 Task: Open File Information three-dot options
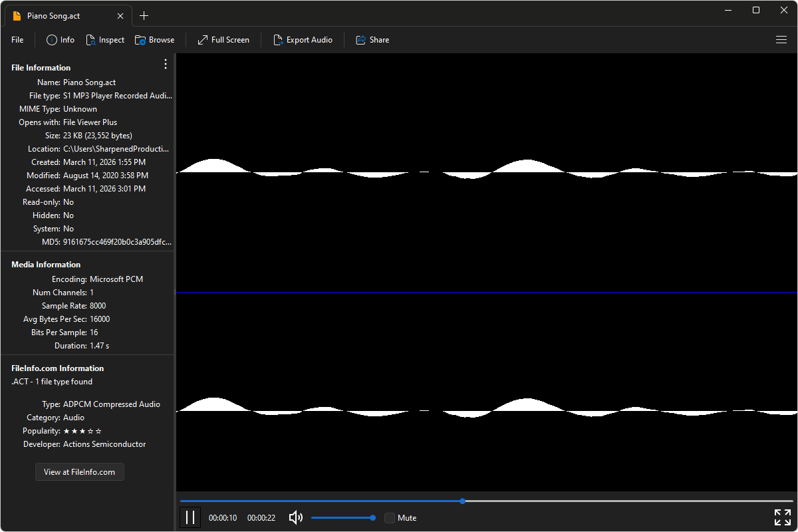pos(166,65)
